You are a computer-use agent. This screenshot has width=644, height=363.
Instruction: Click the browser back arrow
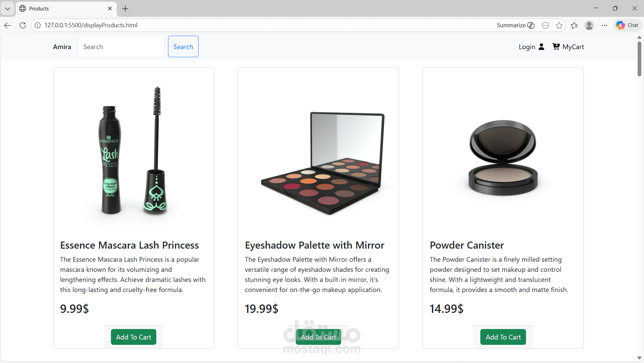click(x=8, y=25)
